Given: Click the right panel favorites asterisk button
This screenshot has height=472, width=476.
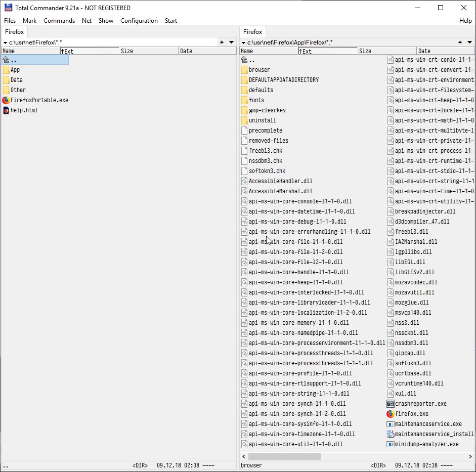Looking at the screenshot, I should [x=460, y=42].
